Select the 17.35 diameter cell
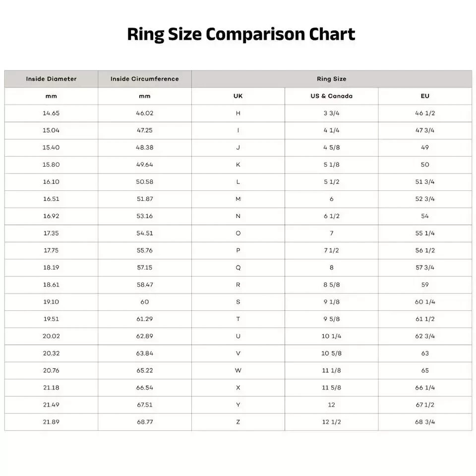Viewport: 476px width, 476px height. pyautogui.click(x=51, y=234)
